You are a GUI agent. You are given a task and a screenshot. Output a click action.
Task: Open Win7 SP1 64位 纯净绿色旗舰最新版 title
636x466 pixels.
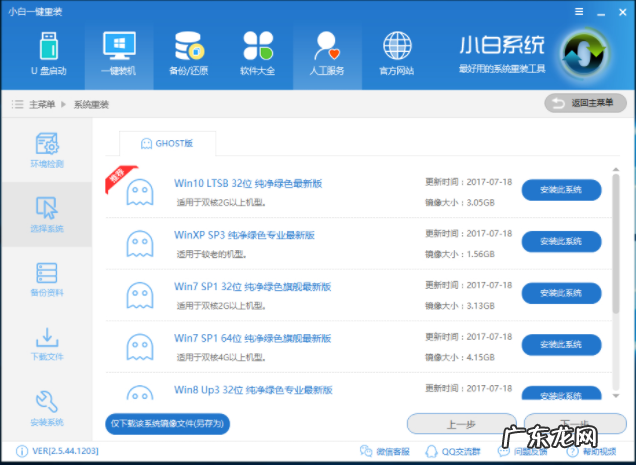pyautogui.click(x=253, y=338)
